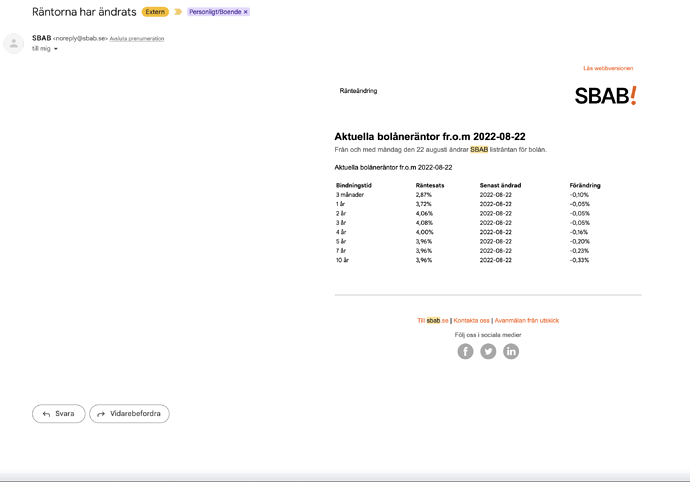The height and width of the screenshot is (482, 690).
Task: Click the 3,72% rate value
Action: pyautogui.click(x=424, y=204)
